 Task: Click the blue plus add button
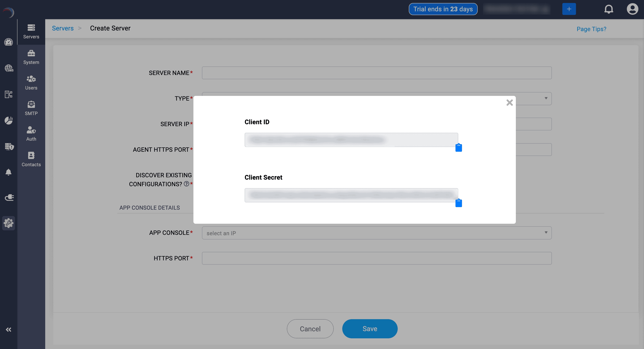pyautogui.click(x=569, y=9)
